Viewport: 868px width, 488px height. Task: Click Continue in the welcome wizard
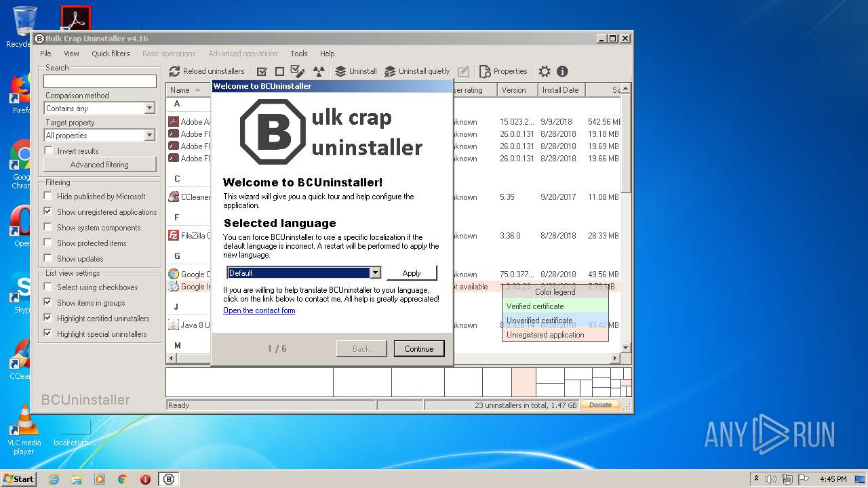(419, 349)
